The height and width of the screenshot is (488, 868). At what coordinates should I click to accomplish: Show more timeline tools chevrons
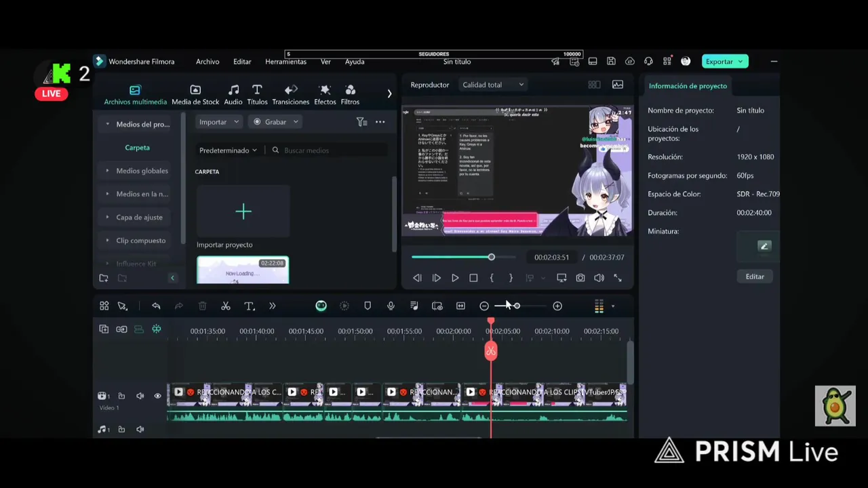tap(272, 306)
